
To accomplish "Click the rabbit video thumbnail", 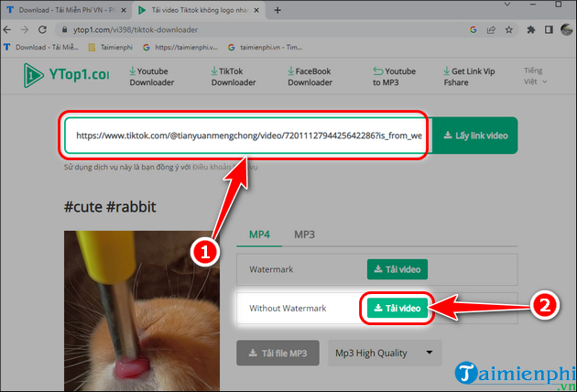I will point(142,310).
